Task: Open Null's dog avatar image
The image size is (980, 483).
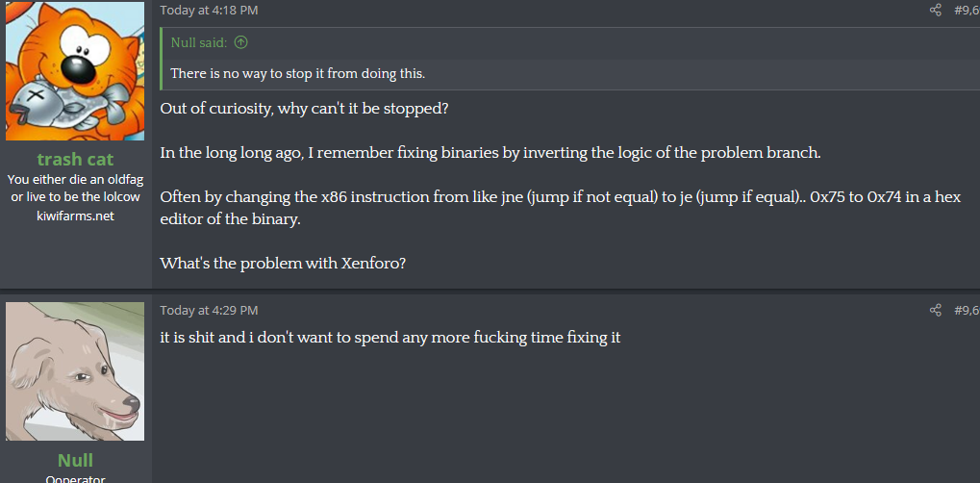Action: [x=75, y=370]
